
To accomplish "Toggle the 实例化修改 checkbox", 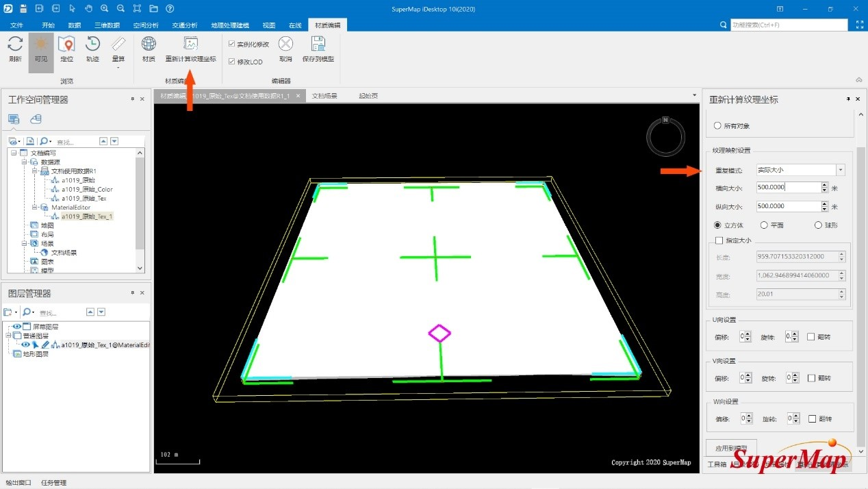I will click(232, 44).
